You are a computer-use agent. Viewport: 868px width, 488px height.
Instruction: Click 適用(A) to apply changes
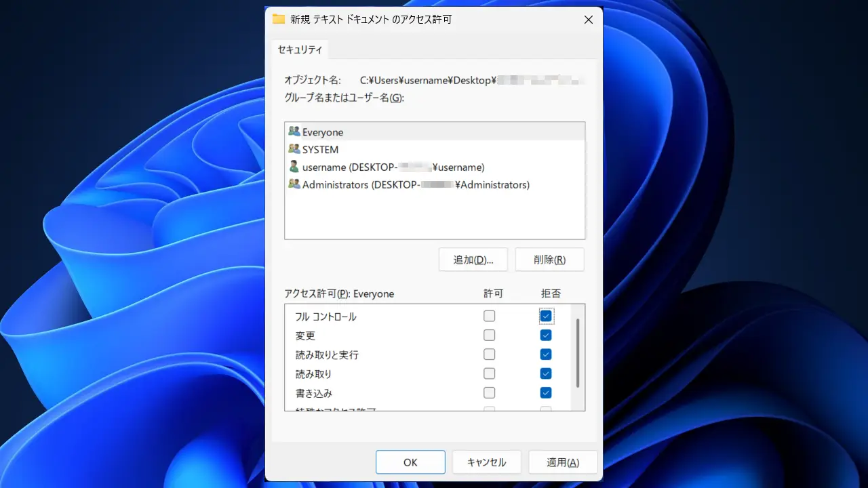pyautogui.click(x=563, y=462)
